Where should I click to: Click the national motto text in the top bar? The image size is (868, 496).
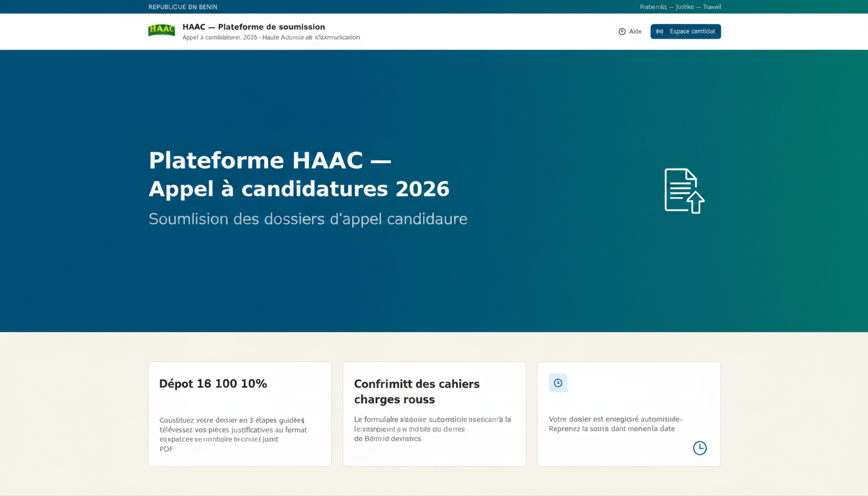(x=680, y=7)
